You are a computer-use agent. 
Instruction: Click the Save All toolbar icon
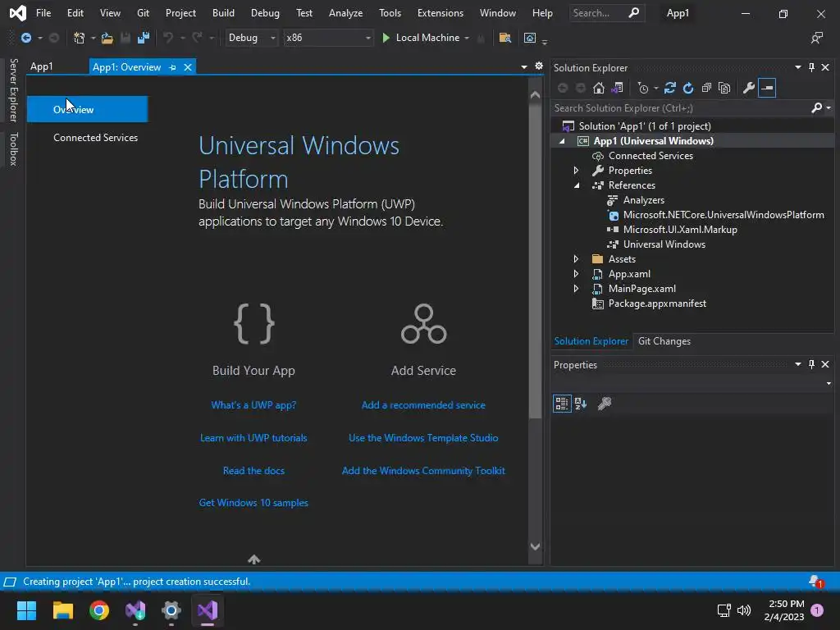coord(143,38)
